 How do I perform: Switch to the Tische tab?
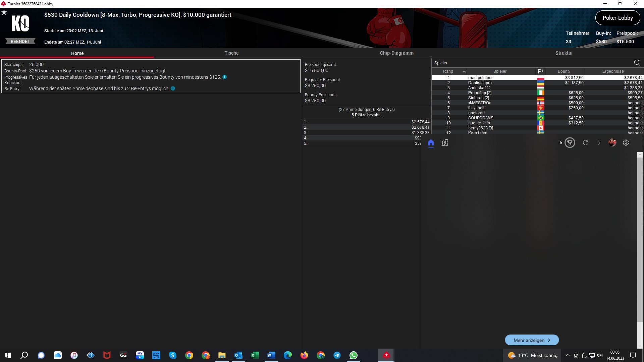[231, 53]
